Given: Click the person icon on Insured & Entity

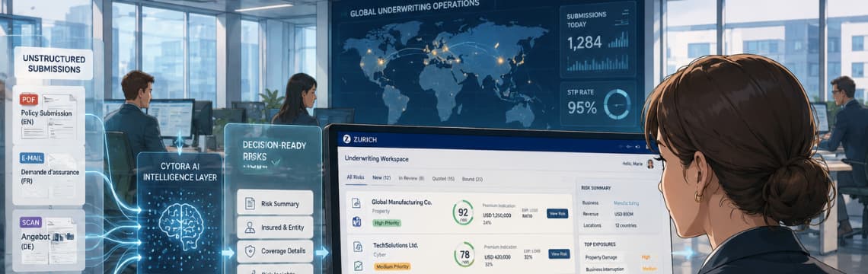Looking at the screenshot, I should point(251,228).
